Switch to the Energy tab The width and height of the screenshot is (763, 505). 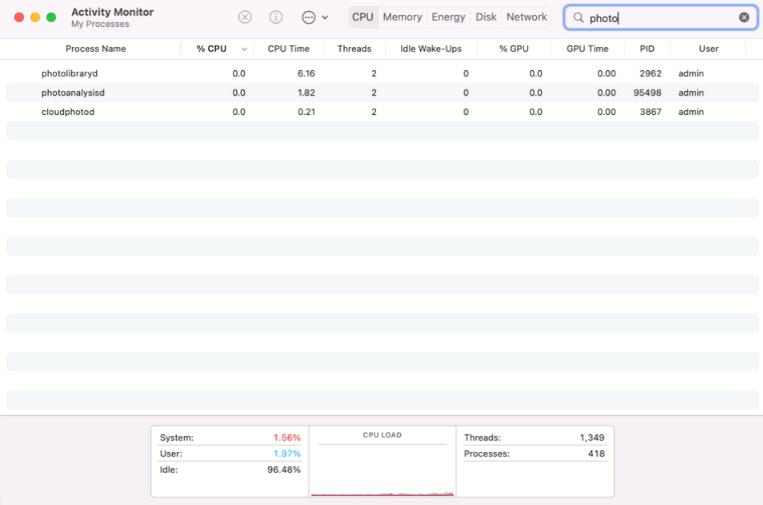[448, 17]
